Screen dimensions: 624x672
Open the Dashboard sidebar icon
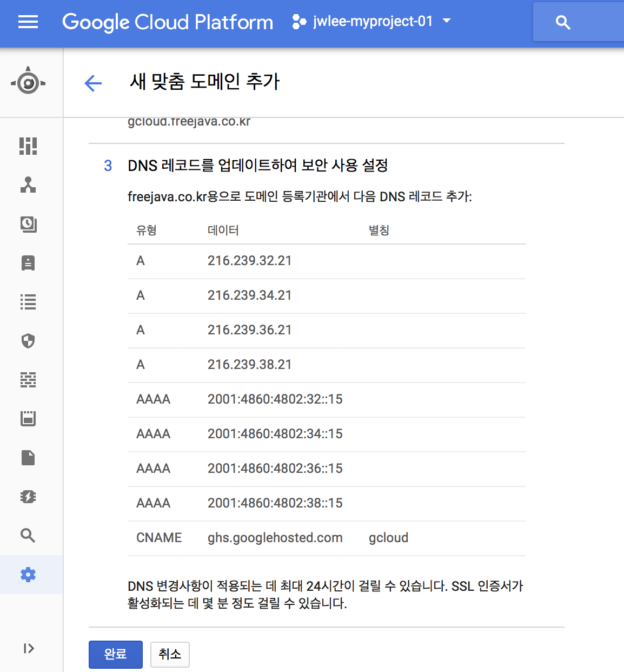(28, 146)
